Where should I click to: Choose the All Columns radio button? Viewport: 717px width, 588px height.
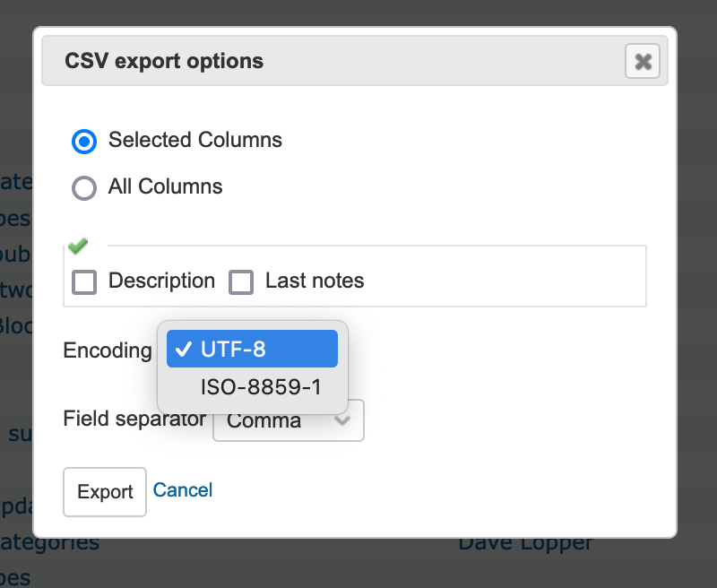pyautogui.click(x=84, y=187)
